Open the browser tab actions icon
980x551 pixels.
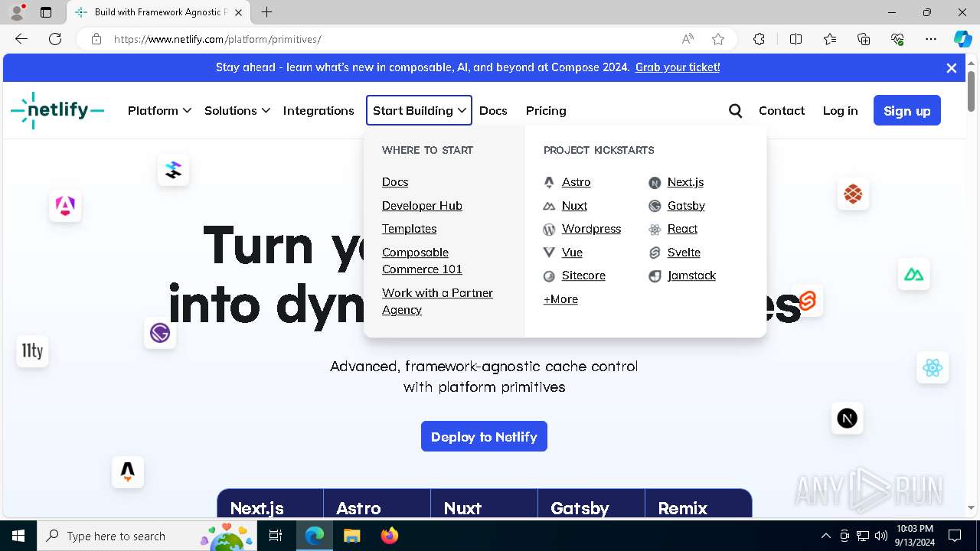pos(46,12)
